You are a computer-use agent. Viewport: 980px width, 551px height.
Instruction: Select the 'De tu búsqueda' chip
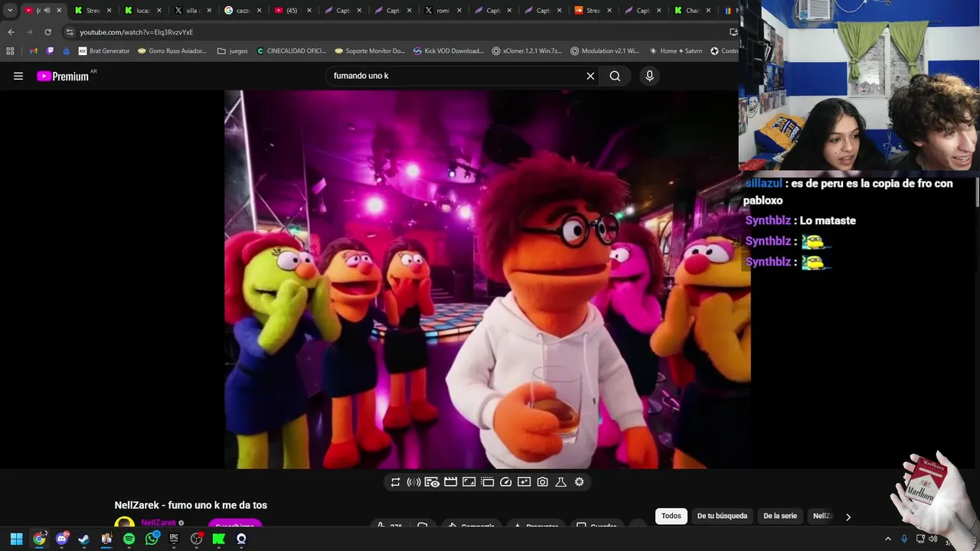click(x=722, y=516)
